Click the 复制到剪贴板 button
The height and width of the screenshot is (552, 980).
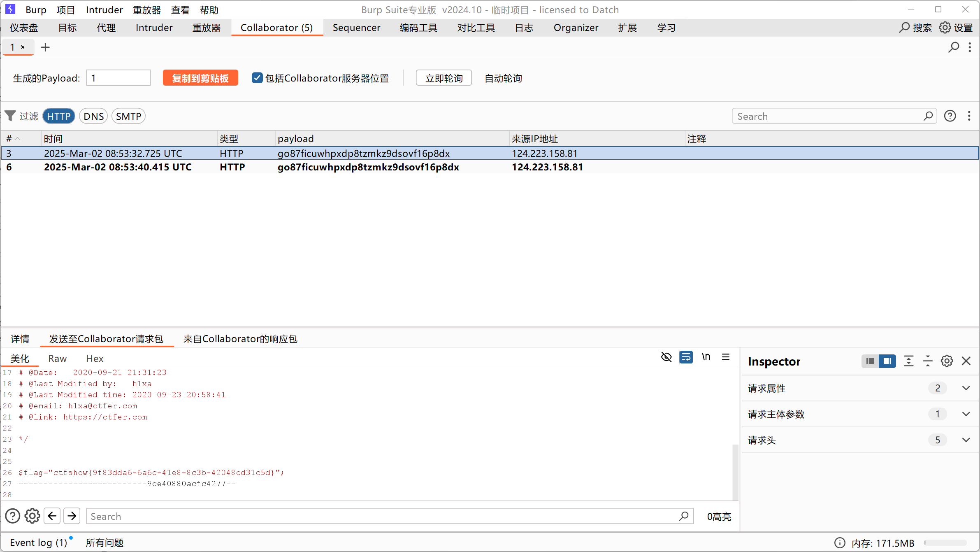tap(200, 78)
